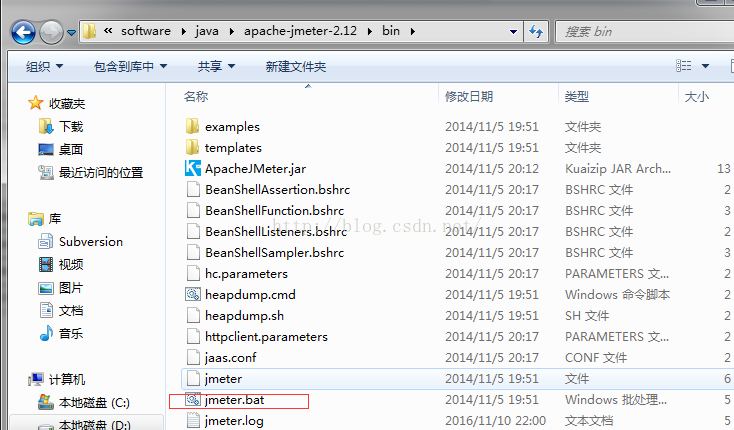Click the Windows 命令脚本 type cell

(x=617, y=295)
